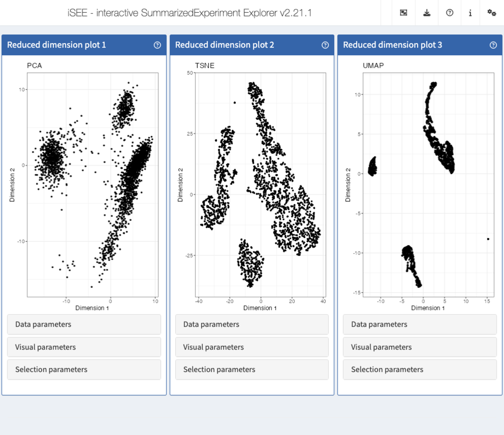This screenshot has width=504, height=435.
Task: Click the UMAP plot title label
Action: [373, 66]
